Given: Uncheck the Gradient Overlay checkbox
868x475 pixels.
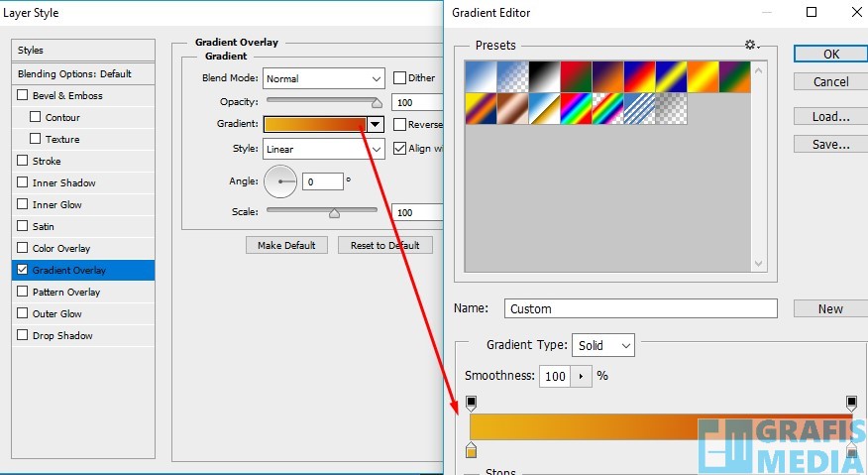Looking at the screenshot, I should tap(22, 270).
